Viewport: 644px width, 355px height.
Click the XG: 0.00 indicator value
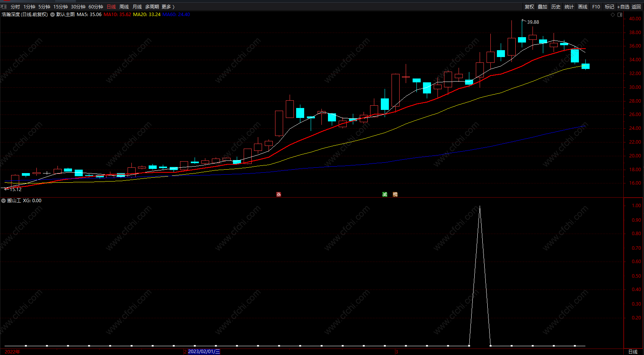[32, 201]
